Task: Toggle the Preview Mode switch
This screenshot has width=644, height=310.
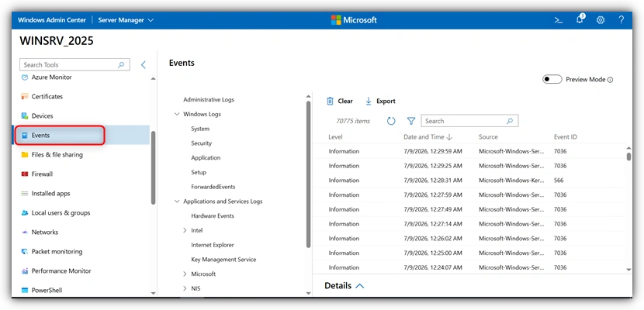Action: 552,80
